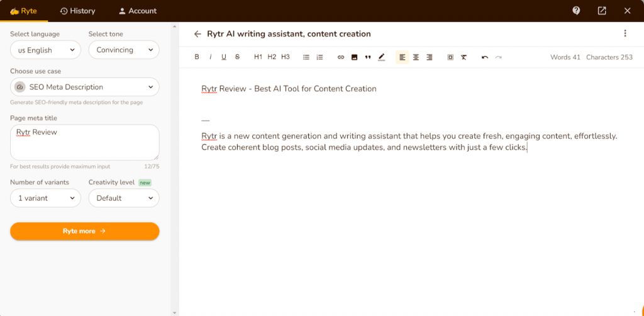This screenshot has width=644, height=316.
Task: Open the Select language dropdown
Action: pyautogui.click(x=45, y=50)
